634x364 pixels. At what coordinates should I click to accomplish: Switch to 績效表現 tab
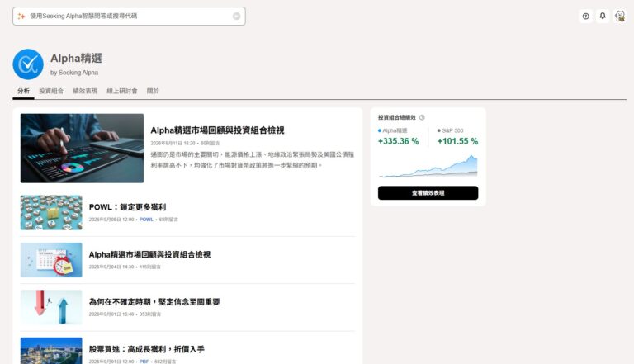(85, 91)
